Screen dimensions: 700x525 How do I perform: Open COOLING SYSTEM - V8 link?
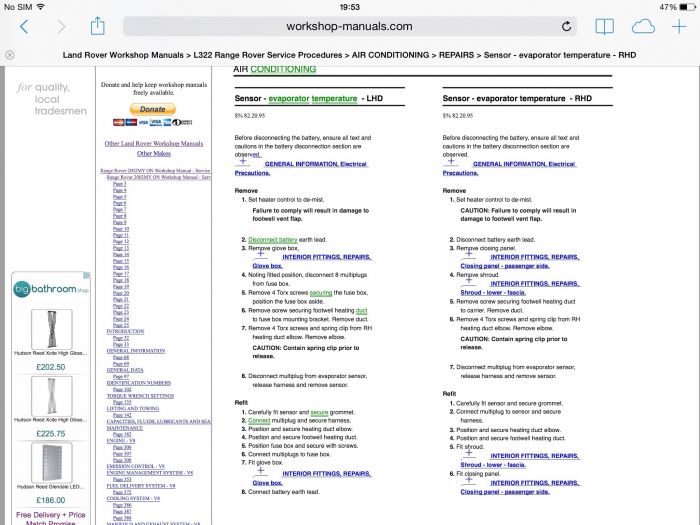(133, 498)
